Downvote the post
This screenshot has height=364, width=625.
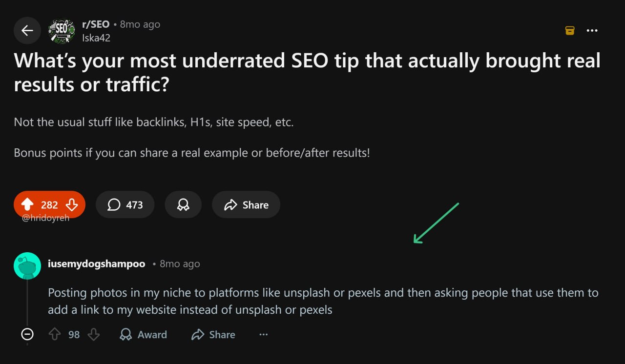[x=72, y=205]
